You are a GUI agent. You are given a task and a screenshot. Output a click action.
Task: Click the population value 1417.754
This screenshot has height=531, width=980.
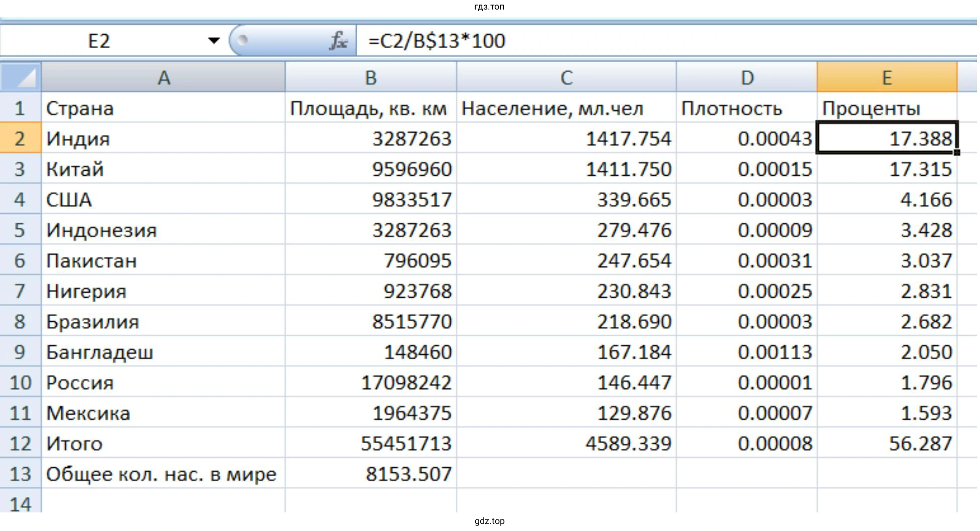tap(567, 139)
